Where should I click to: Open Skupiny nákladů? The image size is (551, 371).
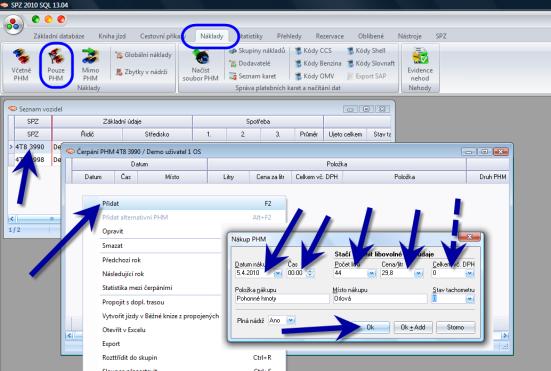tap(257, 51)
